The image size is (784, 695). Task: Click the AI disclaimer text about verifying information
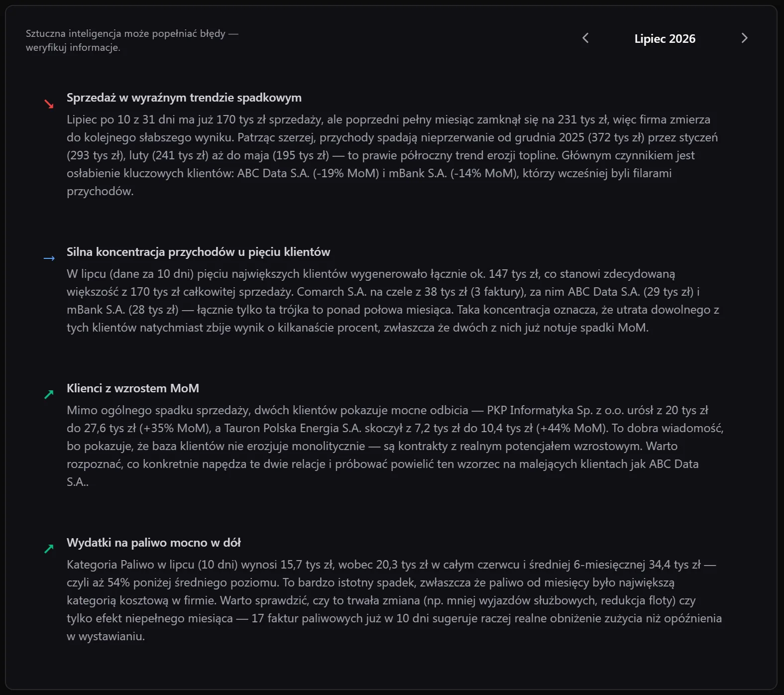pyautogui.click(x=132, y=40)
